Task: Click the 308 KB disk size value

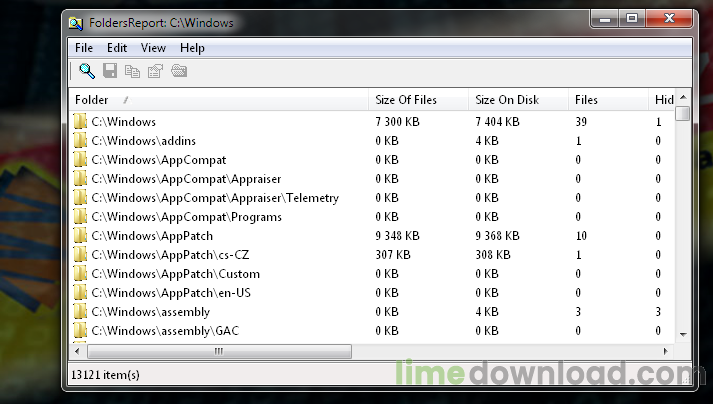Action: point(493,254)
